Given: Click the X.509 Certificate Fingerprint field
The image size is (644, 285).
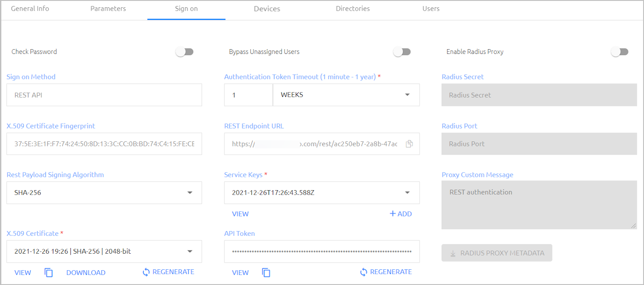Looking at the screenshot, I should point(104,144).
